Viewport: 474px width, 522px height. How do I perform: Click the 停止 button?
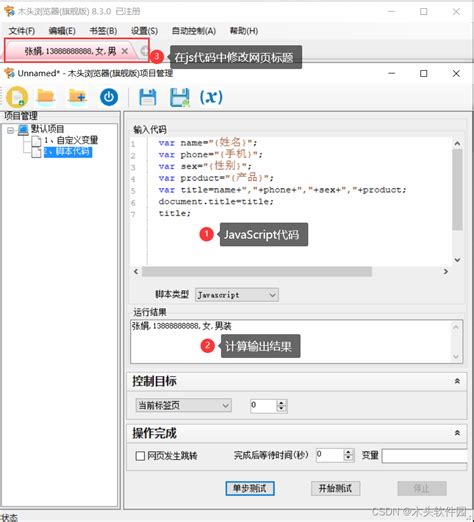[422, 488]
